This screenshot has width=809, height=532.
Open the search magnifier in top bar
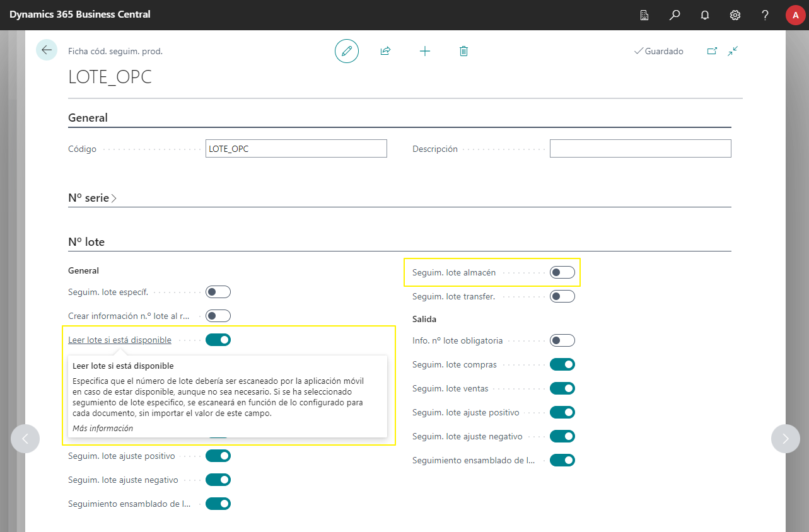(675, 15)
